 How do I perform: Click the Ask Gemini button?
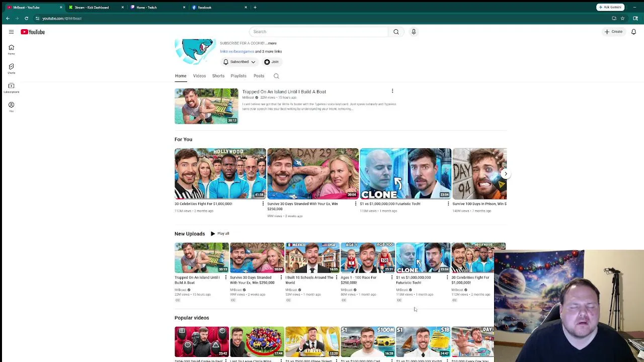click(610, 7)
